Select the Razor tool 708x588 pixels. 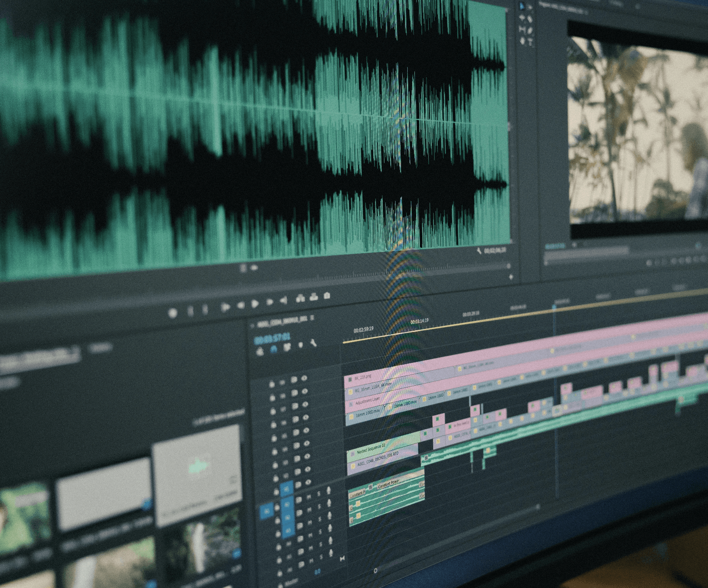pos(530,19)
